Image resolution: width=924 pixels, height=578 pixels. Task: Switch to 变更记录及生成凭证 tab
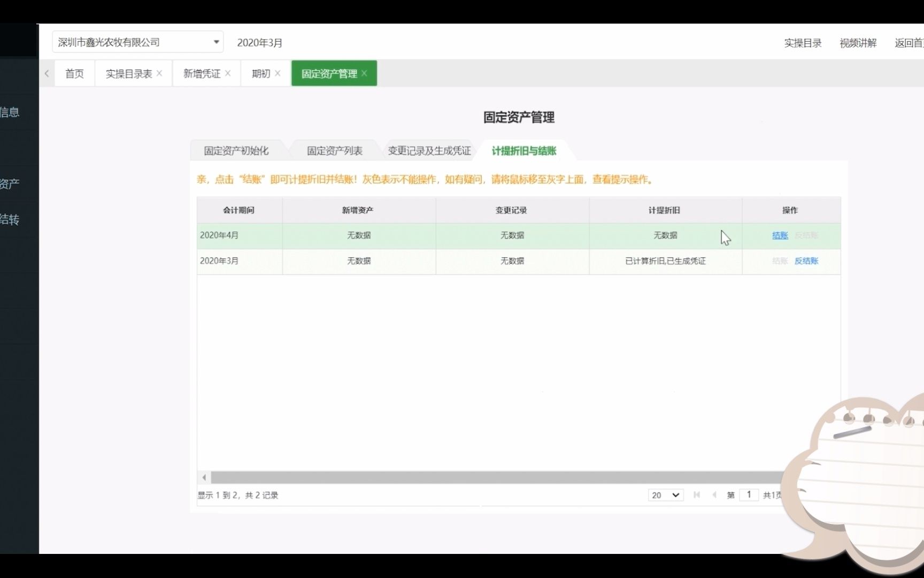428,150
